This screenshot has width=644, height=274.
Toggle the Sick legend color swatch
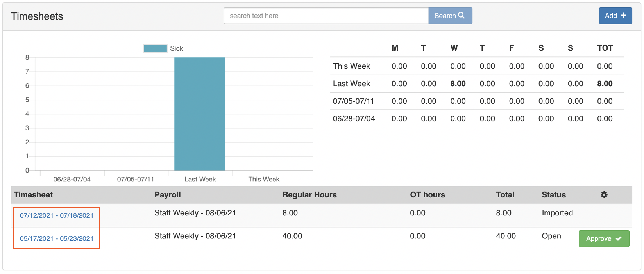[155, 48]
